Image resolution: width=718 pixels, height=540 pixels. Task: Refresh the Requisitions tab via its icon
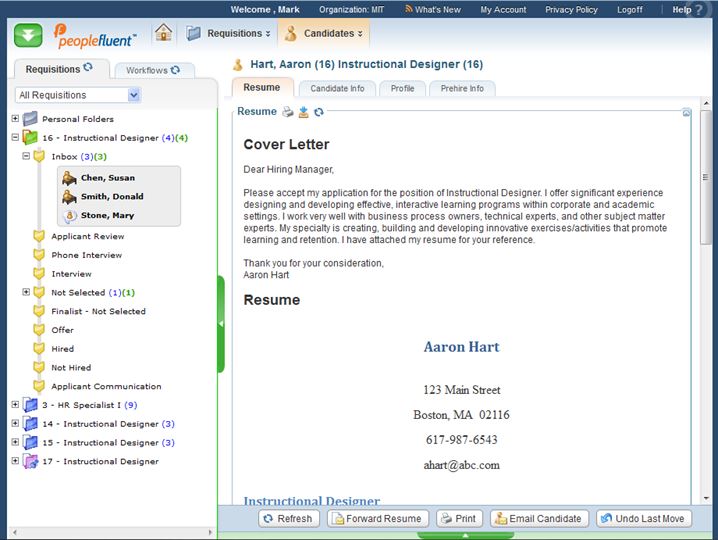(x=88, y=69)
